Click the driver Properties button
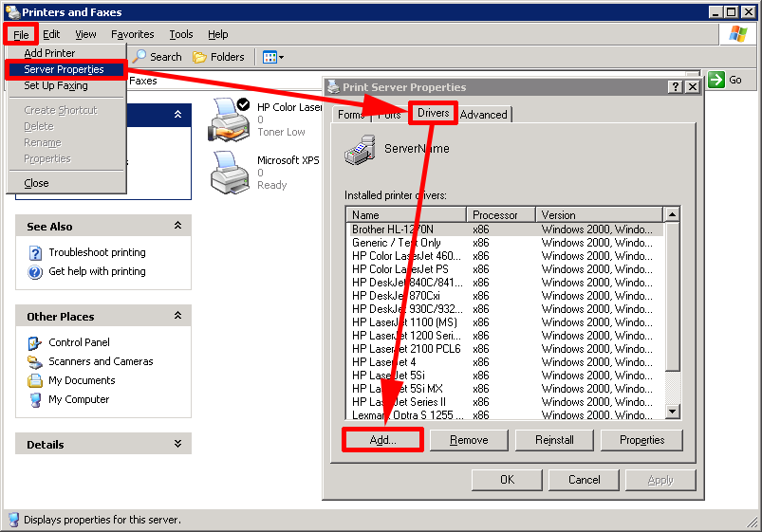762x532 pixels. click(642, 440)
